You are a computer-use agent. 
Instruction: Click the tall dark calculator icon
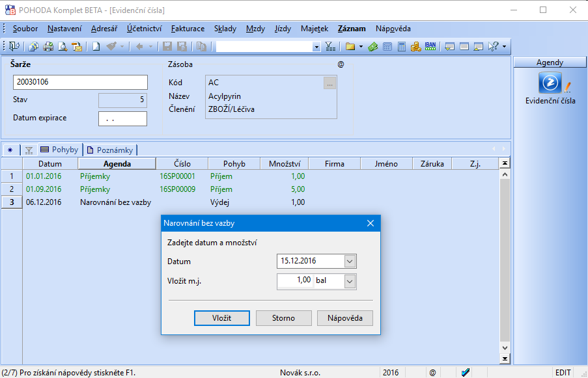point(402,46)
